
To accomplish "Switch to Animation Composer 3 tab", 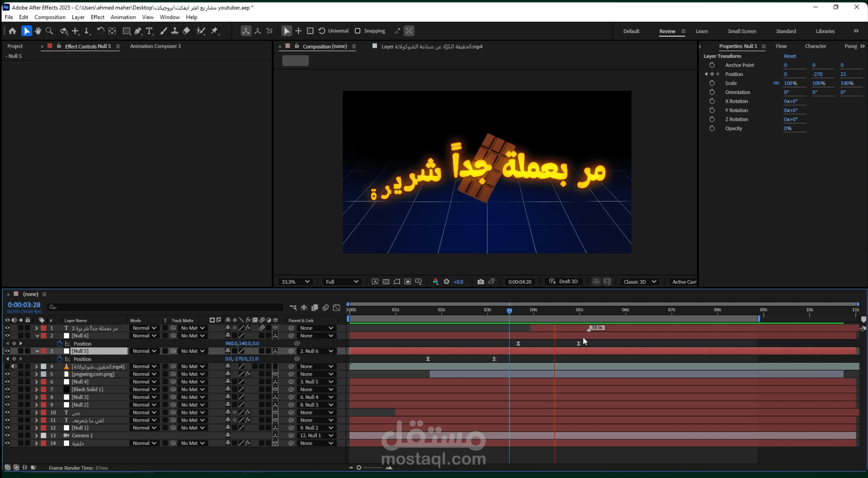I will click(155, 47).
